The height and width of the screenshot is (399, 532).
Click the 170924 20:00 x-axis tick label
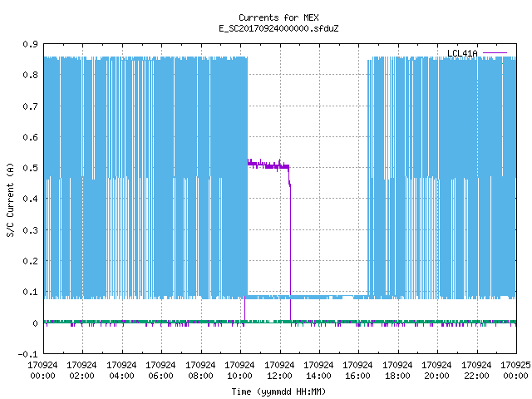pos(436,371)
